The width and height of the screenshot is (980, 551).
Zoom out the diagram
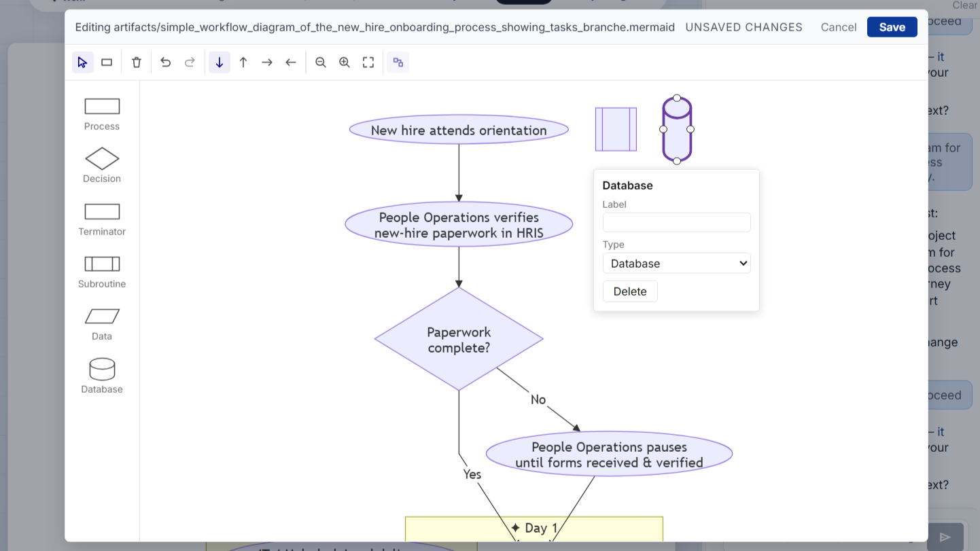(321, 63)
